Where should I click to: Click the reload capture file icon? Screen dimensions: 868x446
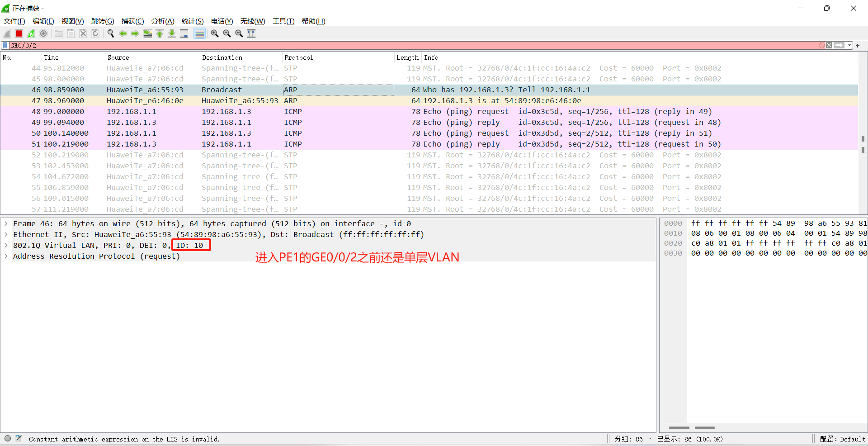[95, 33]
